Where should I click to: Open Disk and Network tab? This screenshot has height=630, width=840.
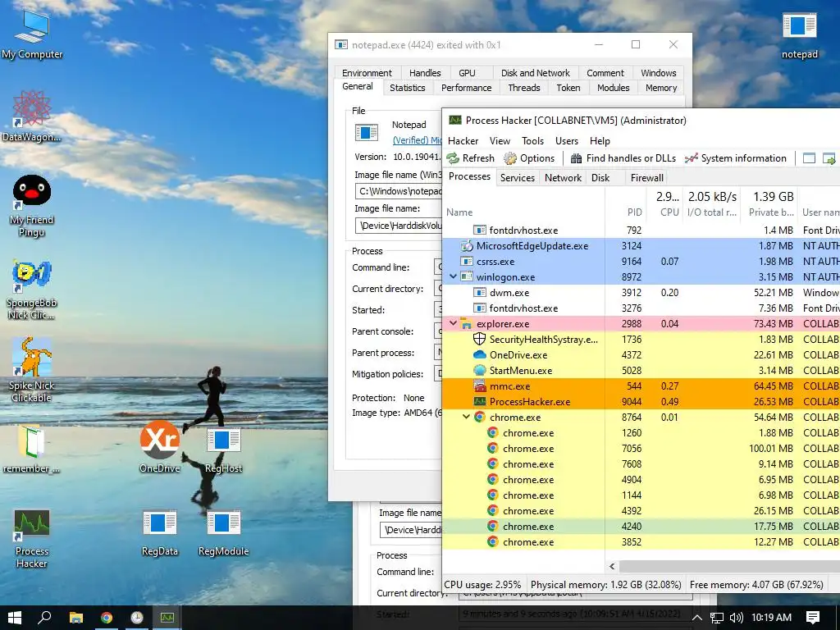click(535, 73)
